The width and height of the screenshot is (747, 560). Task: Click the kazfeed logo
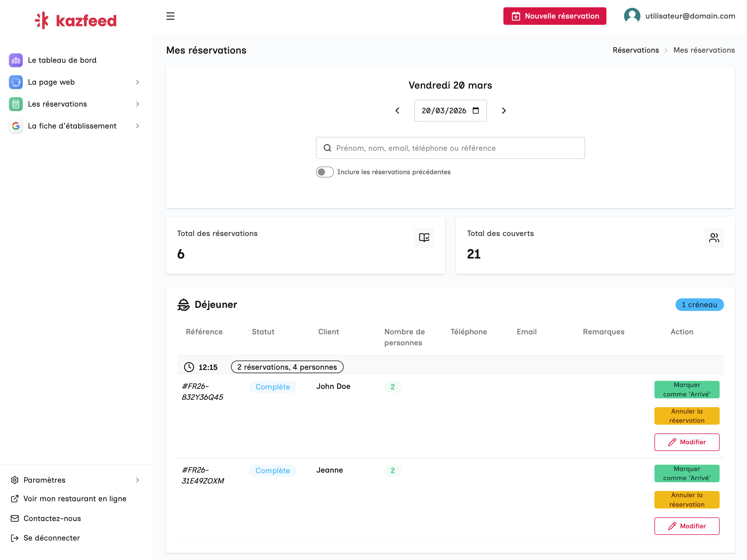[76, 21]
